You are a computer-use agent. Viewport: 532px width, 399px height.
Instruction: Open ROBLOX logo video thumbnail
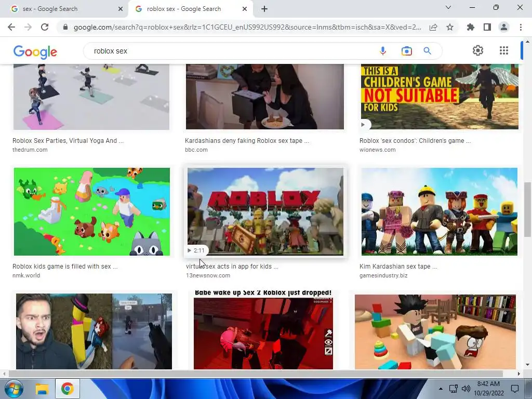(x=265, y=211)
